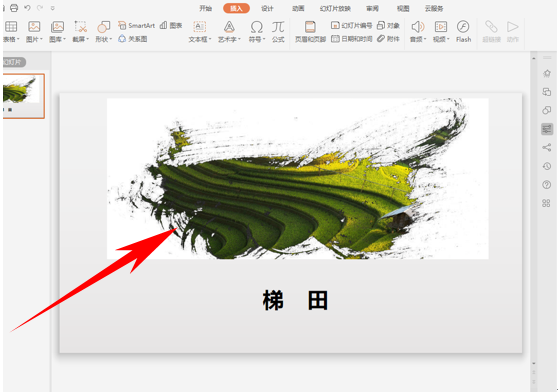Select the terraced field brush-stroke picture
This screenshot has width=558, height=392.
[x=298, y=179]
